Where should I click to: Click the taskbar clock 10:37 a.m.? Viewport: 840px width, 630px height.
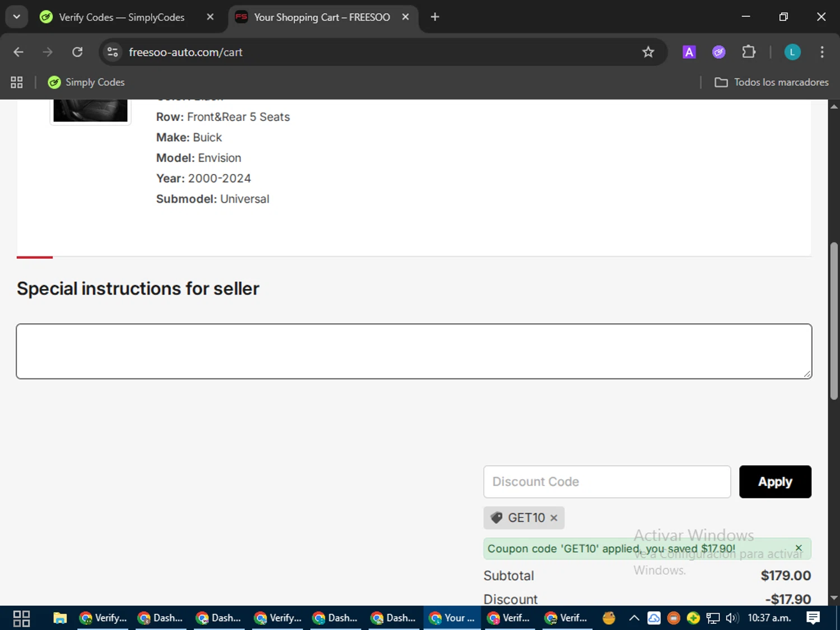pyautogui.click(x=769, y=618)
